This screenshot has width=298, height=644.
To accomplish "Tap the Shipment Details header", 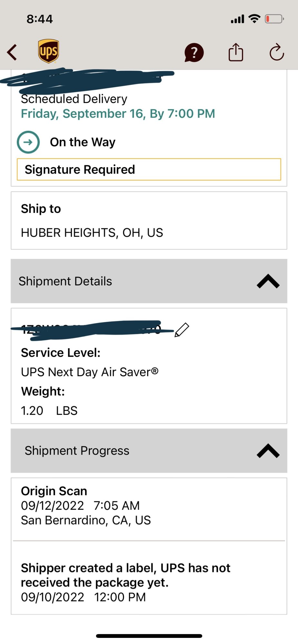I will 65,281.
